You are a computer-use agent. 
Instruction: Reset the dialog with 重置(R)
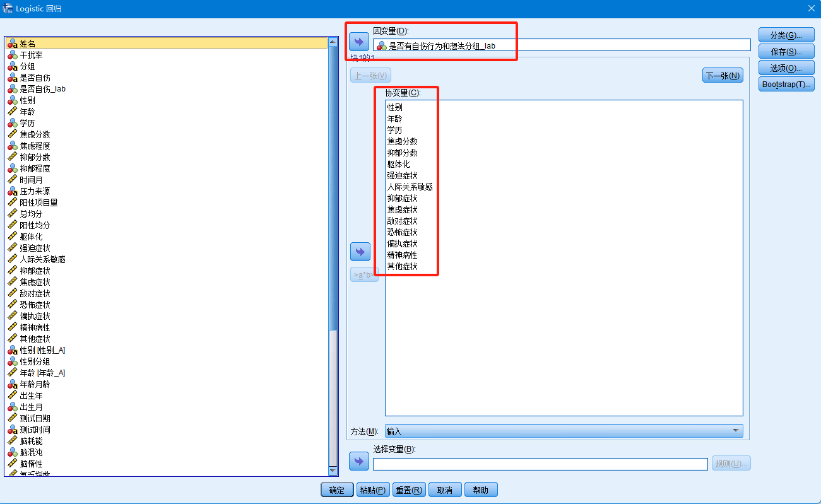click(x=409, y=490)
